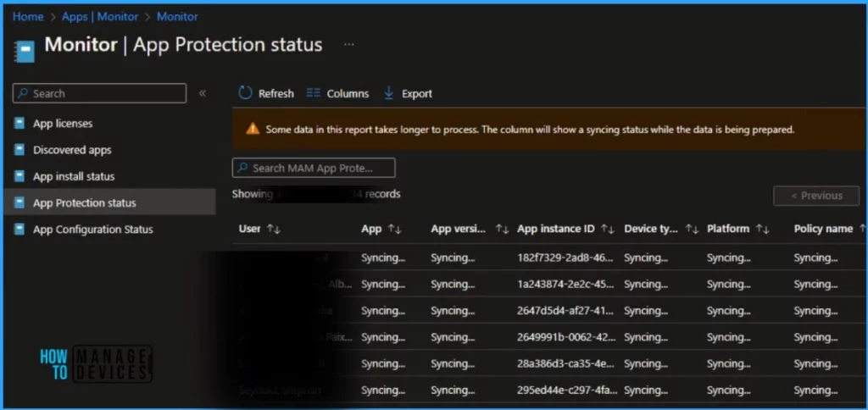Sort table by User column arrows

pyautogui.click(x=274, y=229)
